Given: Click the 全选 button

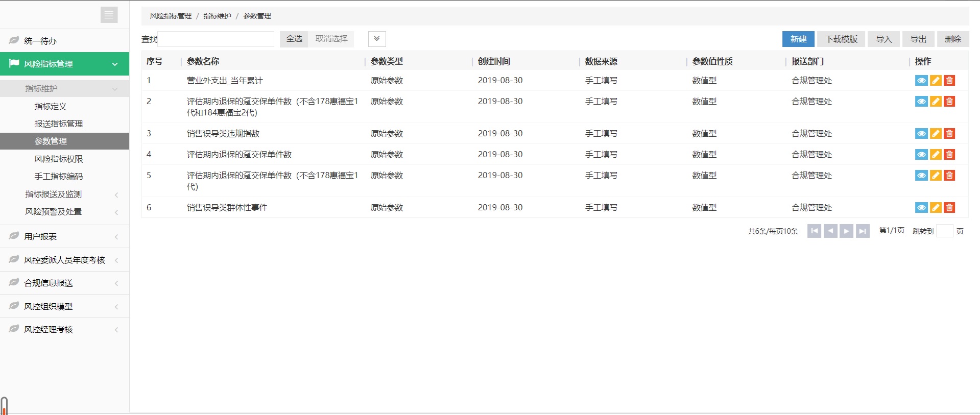Looking at the screenshot, I should (294, 39).
